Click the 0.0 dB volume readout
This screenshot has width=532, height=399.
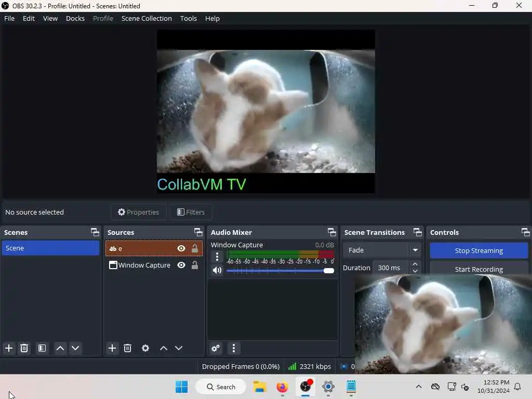point(324,245)
